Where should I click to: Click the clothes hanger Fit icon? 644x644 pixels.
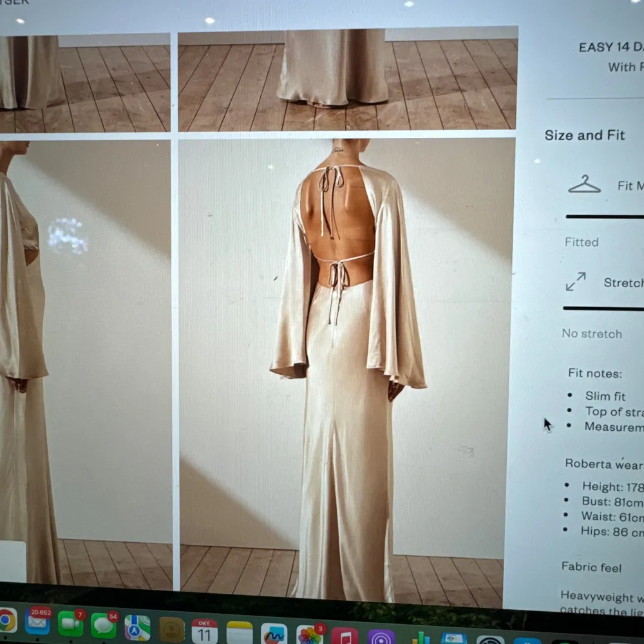[x=583, y=185]
